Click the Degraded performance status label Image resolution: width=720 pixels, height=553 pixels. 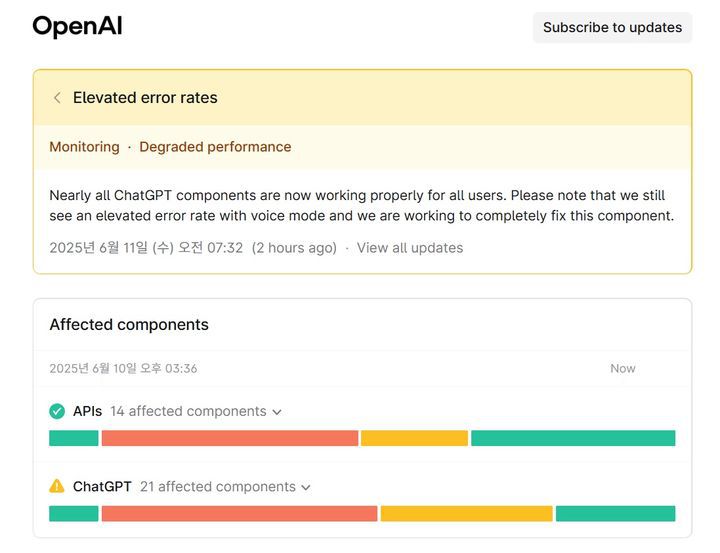tap(215, 147)
